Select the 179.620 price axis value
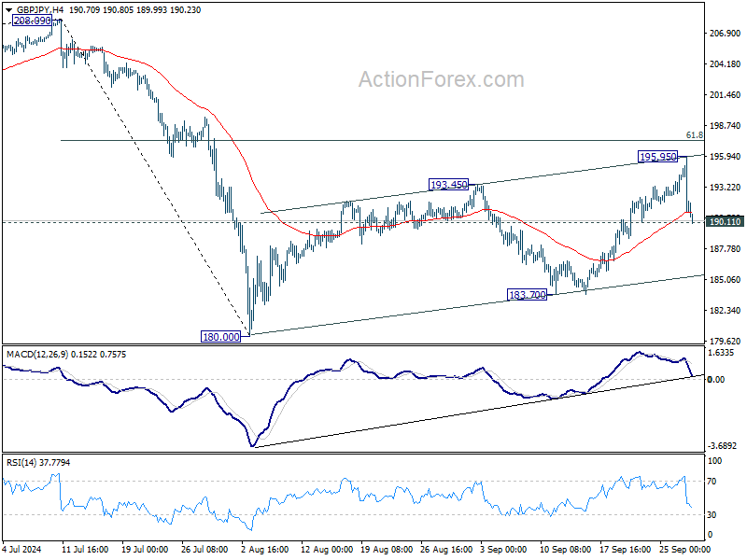Viewport: 747px width, 560px height. pyautogui.click(x=726, y=341)
